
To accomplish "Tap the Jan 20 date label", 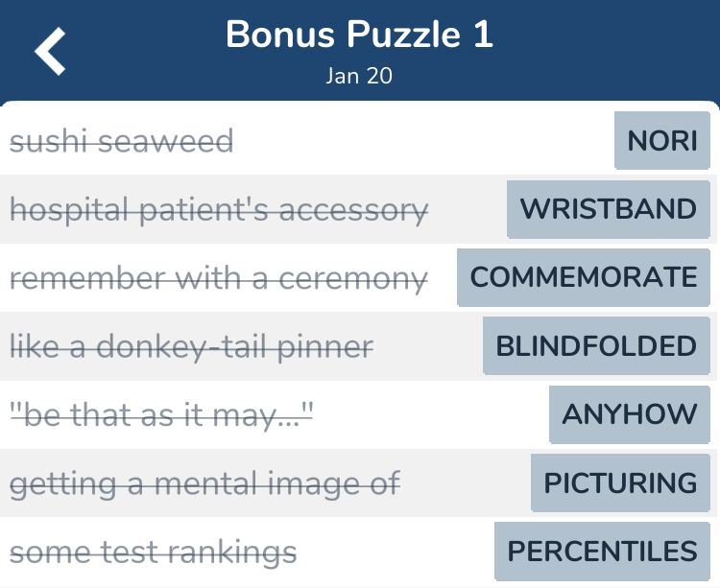I will click(x=359, y=76).
